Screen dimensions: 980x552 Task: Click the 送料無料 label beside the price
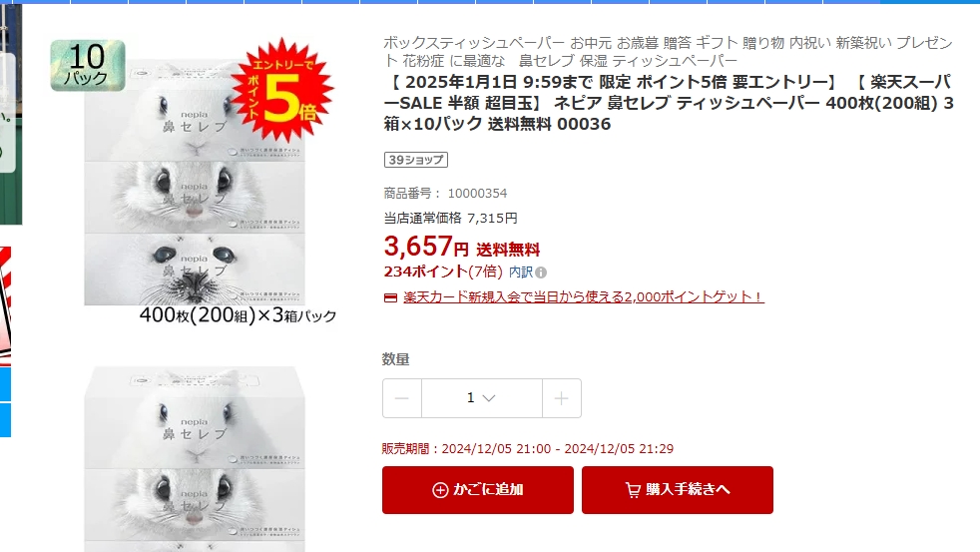[x=508, y=251]
